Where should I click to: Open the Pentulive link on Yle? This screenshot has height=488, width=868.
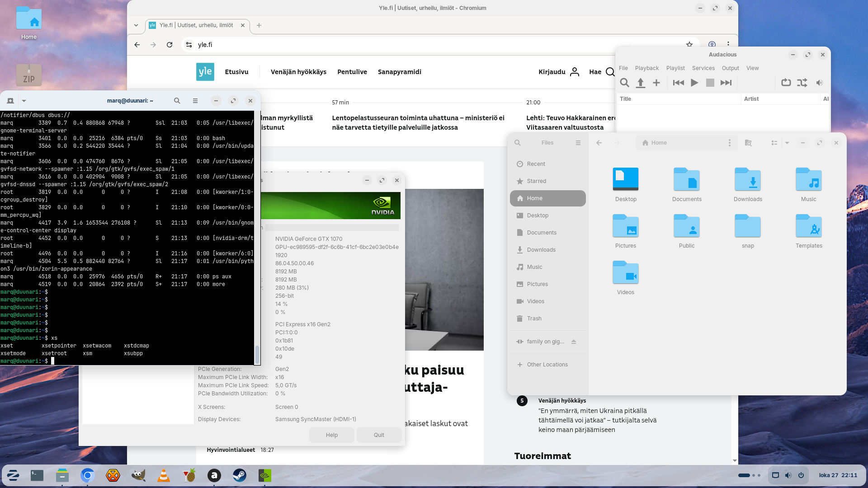(352, 72)
